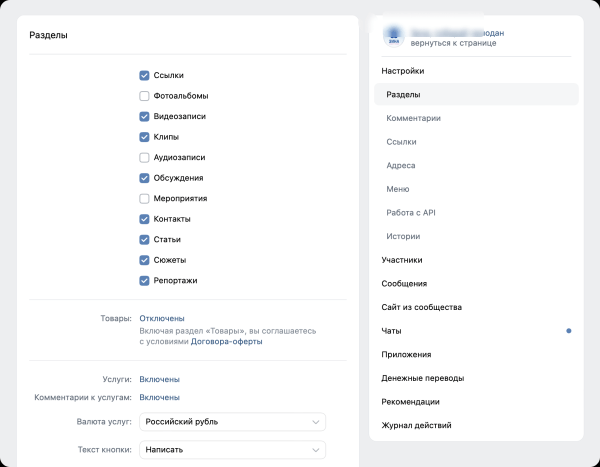Disable the Клипы checkbox
This screenshot has width=600, height=467.
(x=145, y=137)
